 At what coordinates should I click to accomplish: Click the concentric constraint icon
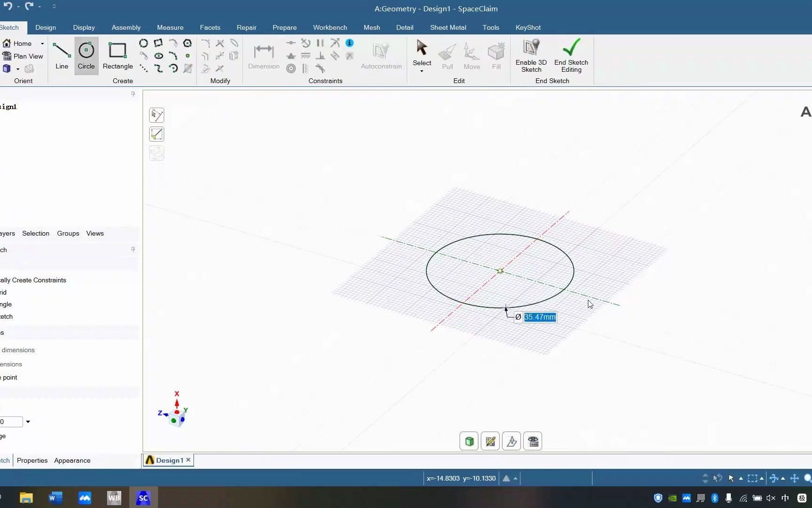(x=291, y=69)
